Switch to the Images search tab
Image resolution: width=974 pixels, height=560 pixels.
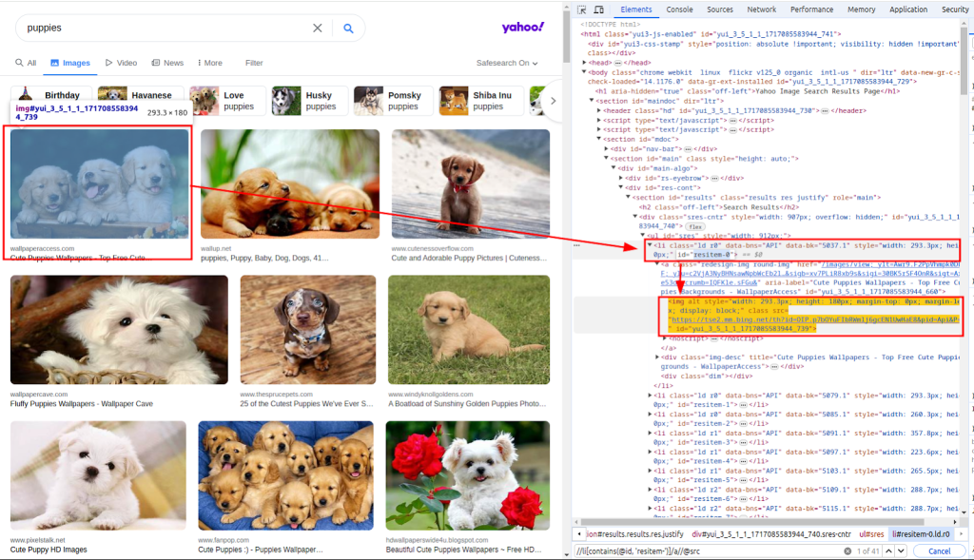tap(70, 63)
